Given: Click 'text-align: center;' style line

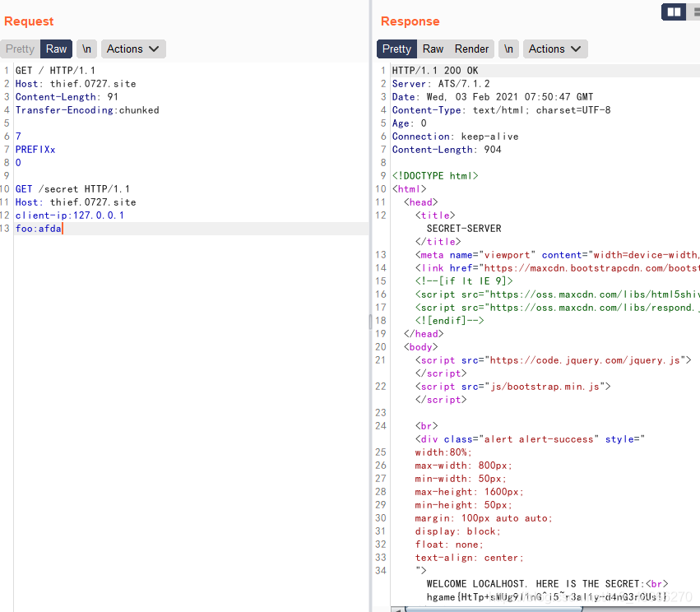Looking at the screenshot, I should pyautogui.click(x=469, y=558).
